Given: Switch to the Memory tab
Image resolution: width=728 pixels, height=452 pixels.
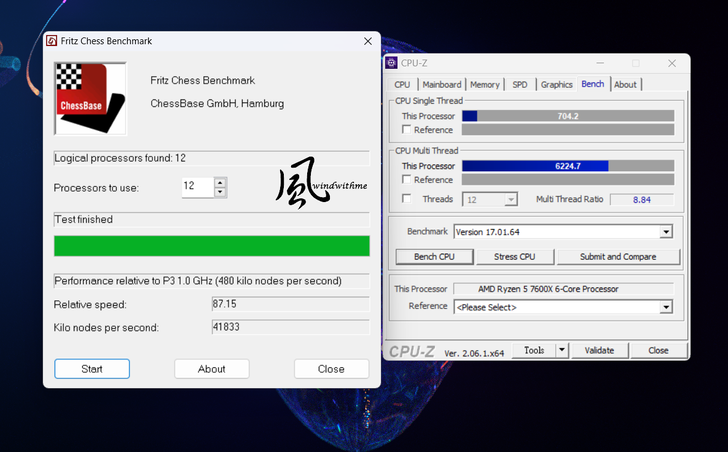Looking at the screenshot, I should [485, 85].
